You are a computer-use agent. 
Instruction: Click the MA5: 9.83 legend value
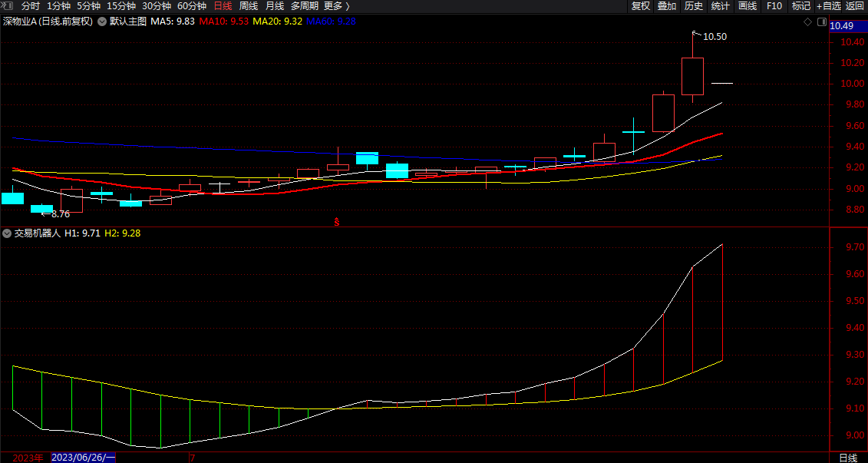coord(173,21)
